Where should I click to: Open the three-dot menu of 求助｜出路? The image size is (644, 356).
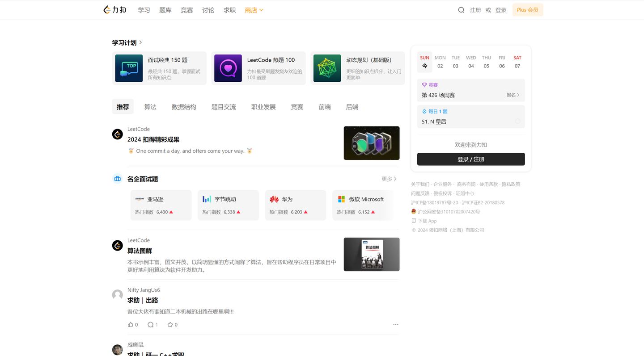396,325
